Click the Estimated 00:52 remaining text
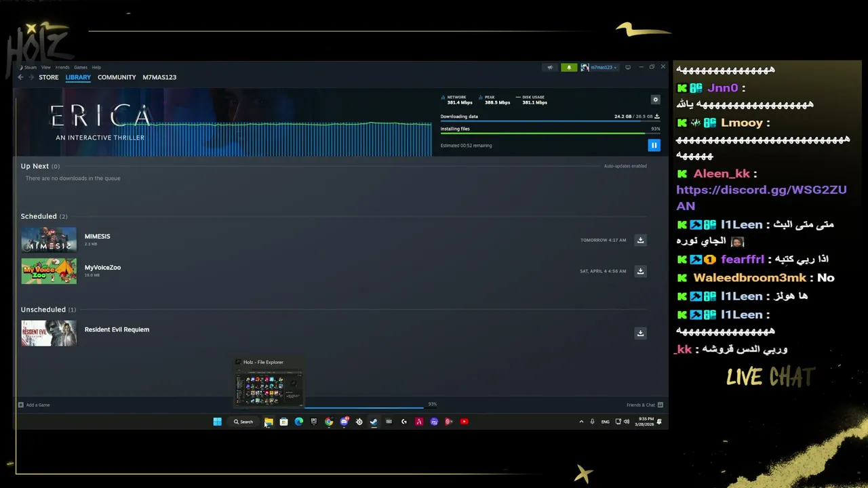 (x=467, y=146)
